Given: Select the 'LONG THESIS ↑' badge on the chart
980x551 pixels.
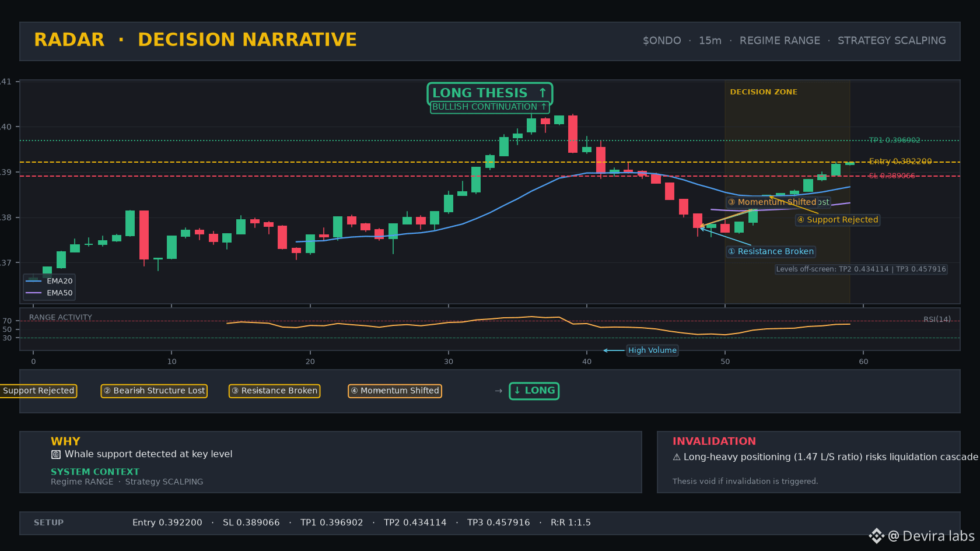Looking at the screenshot, I should click(490, 93).
